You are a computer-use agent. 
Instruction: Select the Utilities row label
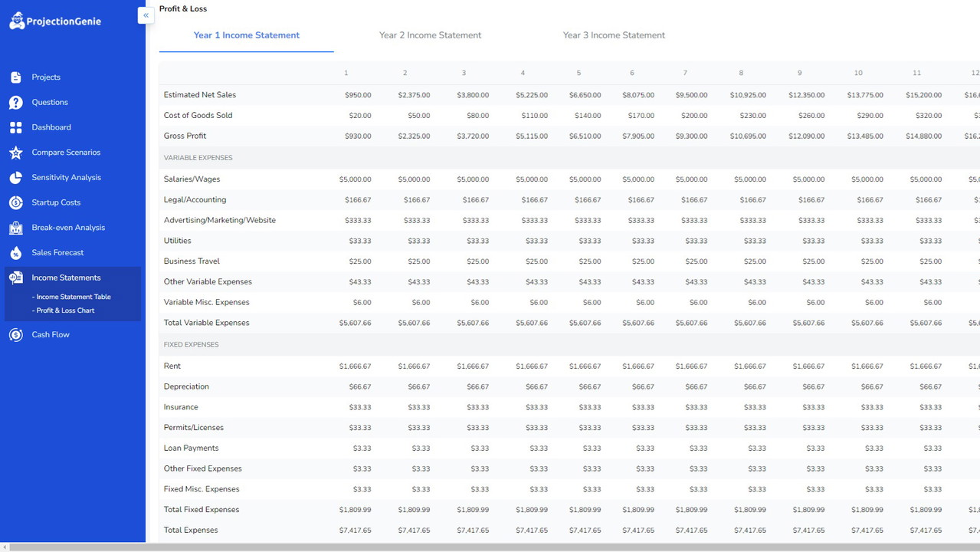pyautogui.click(x=178, y=241)
